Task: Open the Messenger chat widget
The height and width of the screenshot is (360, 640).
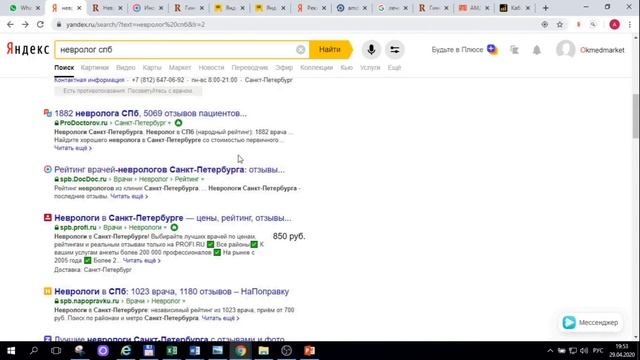Action: 591,322
